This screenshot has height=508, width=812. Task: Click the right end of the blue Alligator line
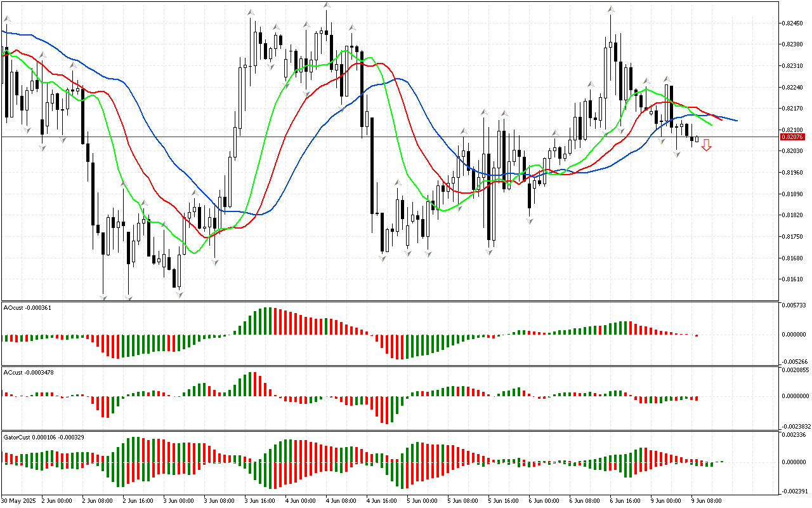[x=736, y=120]
